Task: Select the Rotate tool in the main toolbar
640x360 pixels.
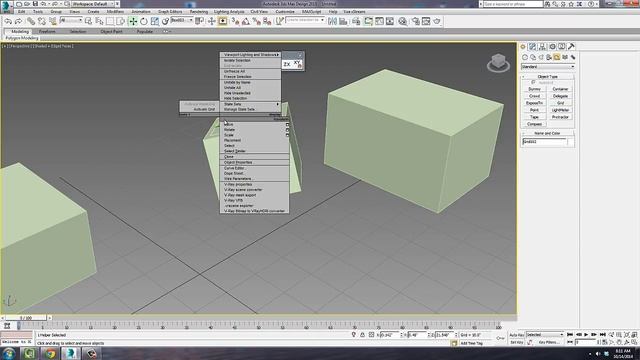Action: coord(144,21)
